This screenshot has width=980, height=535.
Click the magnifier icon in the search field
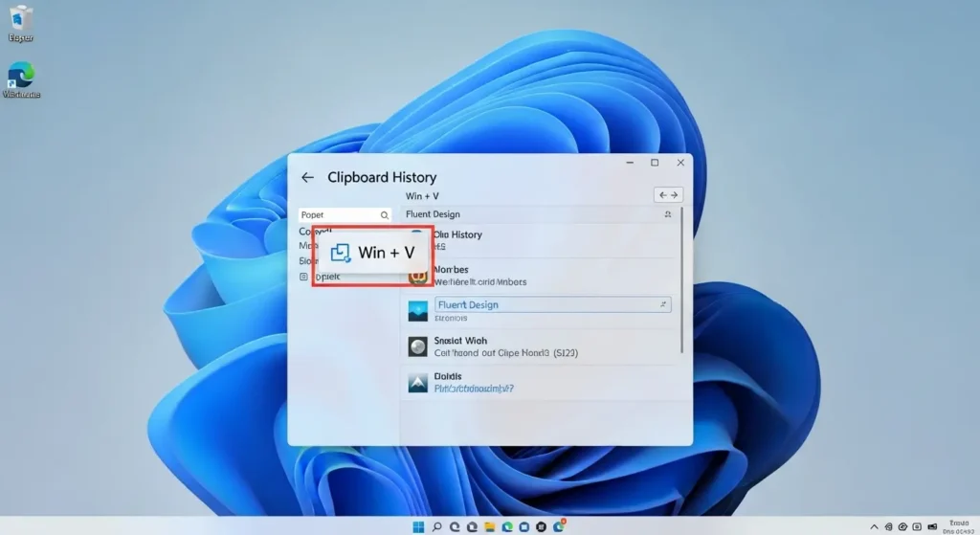[x=385, y=215]
